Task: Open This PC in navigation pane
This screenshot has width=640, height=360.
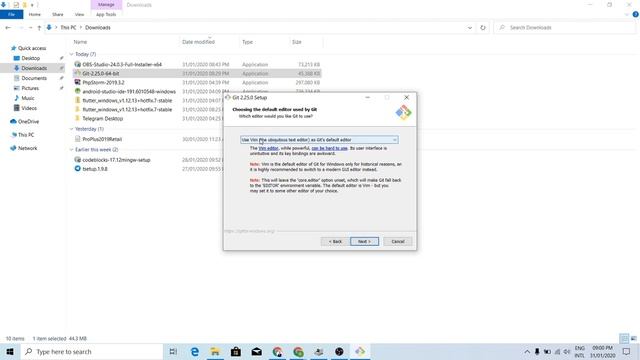Action: tap(26, 135)
